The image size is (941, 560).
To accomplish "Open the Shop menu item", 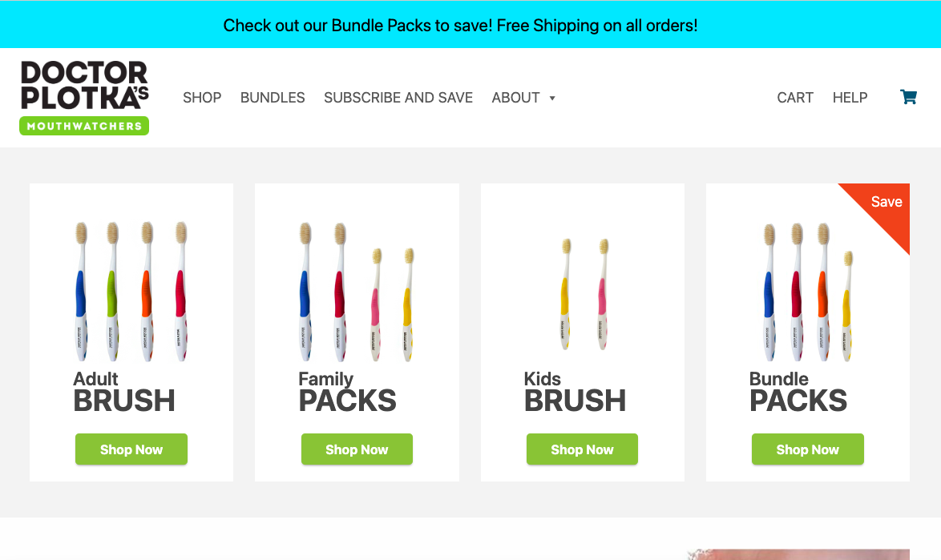I will pos(202,97).
